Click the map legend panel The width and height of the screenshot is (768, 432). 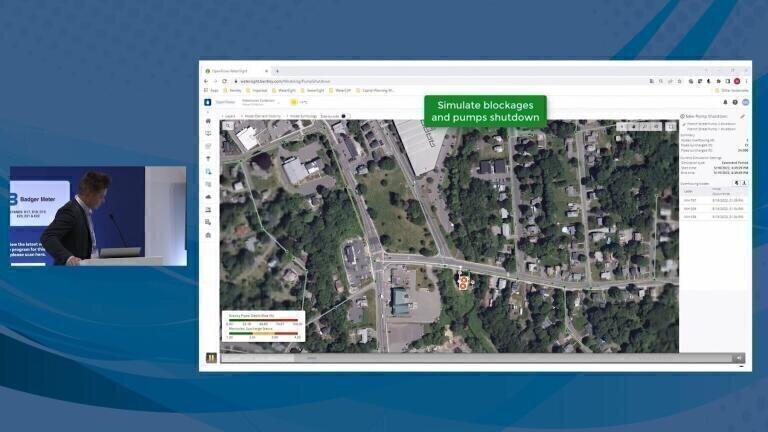tap(264, 326)
